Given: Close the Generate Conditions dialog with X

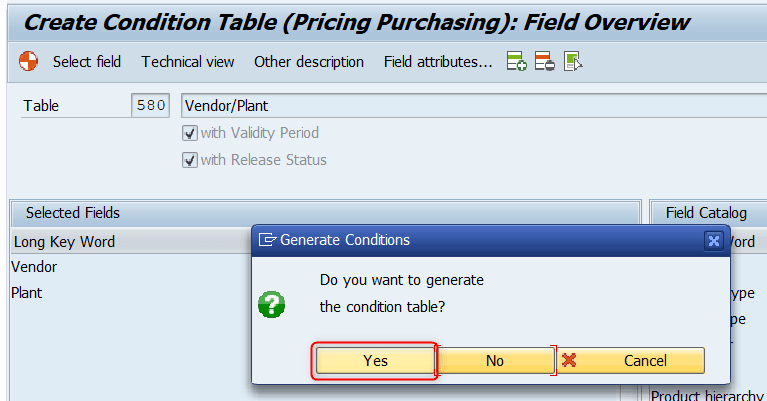Looking at the screenshot, I should [714, 241].
